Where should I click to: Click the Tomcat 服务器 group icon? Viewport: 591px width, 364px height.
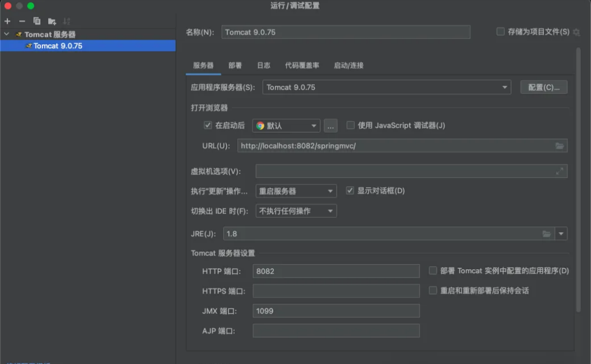(x=19, y=34)
